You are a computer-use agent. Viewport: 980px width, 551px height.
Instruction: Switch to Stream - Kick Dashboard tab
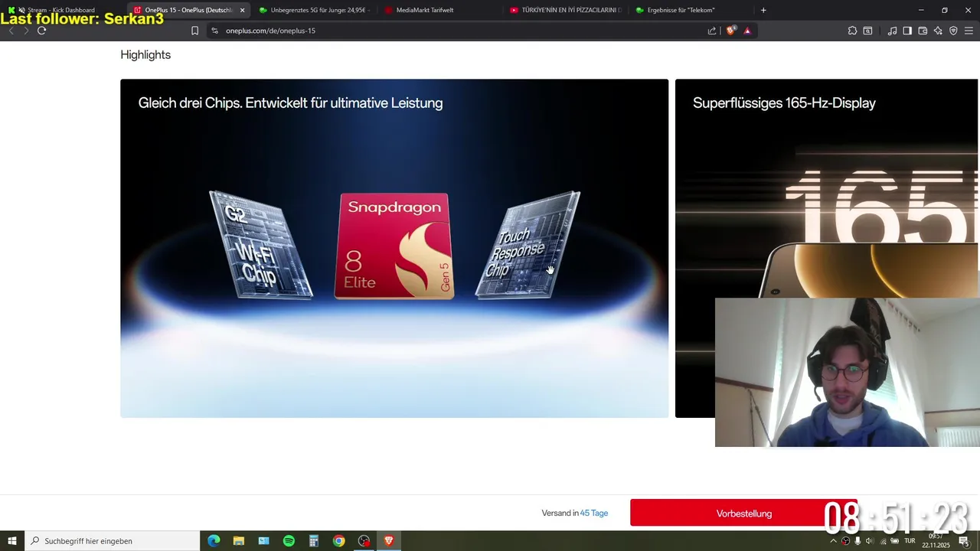click(61, 10)
